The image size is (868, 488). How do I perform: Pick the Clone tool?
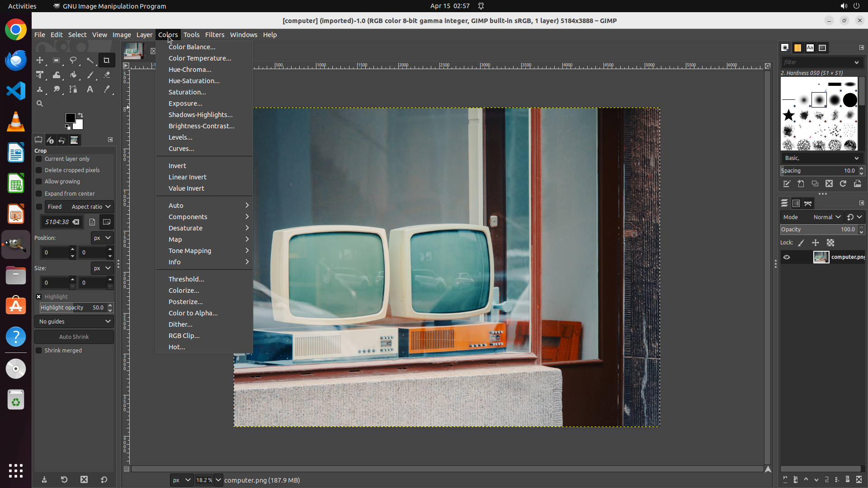(40, 89)
